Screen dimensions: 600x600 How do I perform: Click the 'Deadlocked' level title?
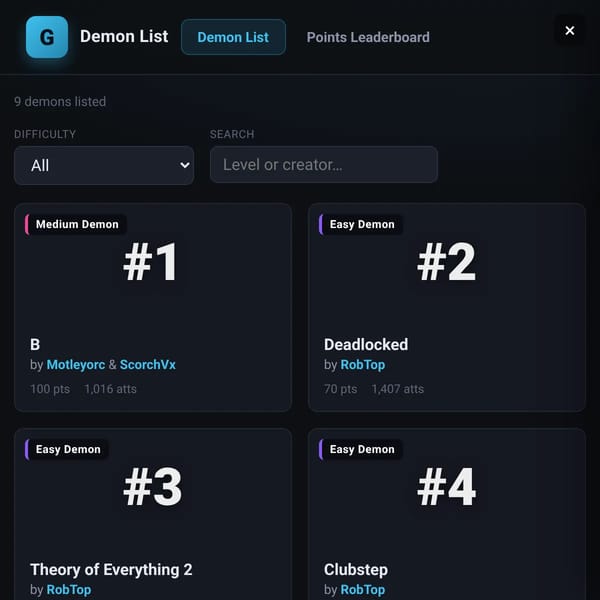pos(366,344)
